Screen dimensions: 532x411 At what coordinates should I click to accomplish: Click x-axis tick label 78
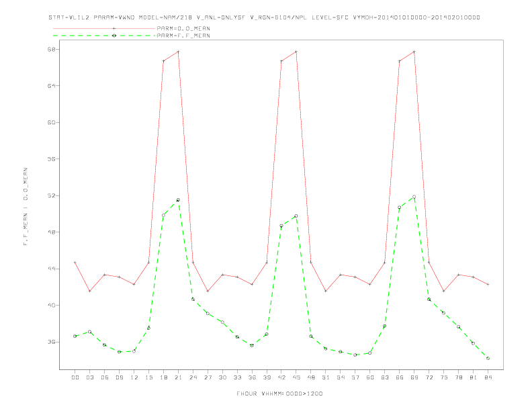458,377
